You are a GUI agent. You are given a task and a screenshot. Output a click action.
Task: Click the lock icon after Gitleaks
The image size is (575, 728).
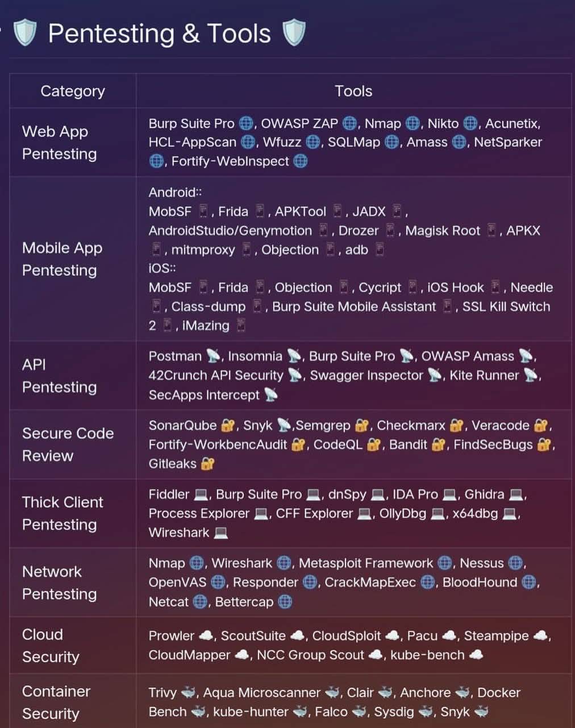pos(207,464)
